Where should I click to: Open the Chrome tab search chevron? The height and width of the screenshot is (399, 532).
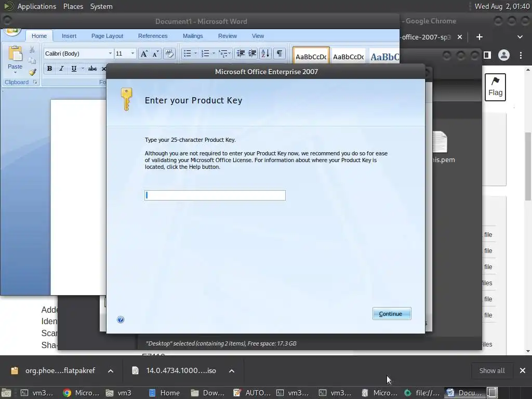click(520, 37)
